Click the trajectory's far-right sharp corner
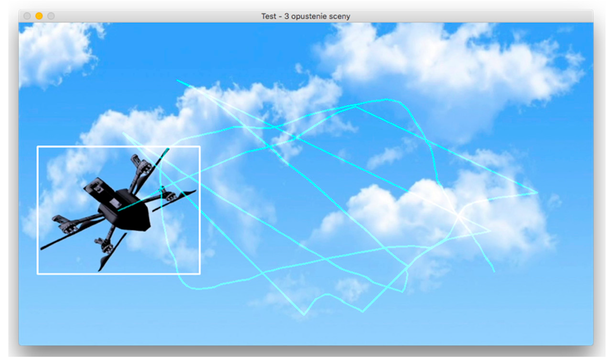Screen dimensions: 612x364 click(537, 193)
